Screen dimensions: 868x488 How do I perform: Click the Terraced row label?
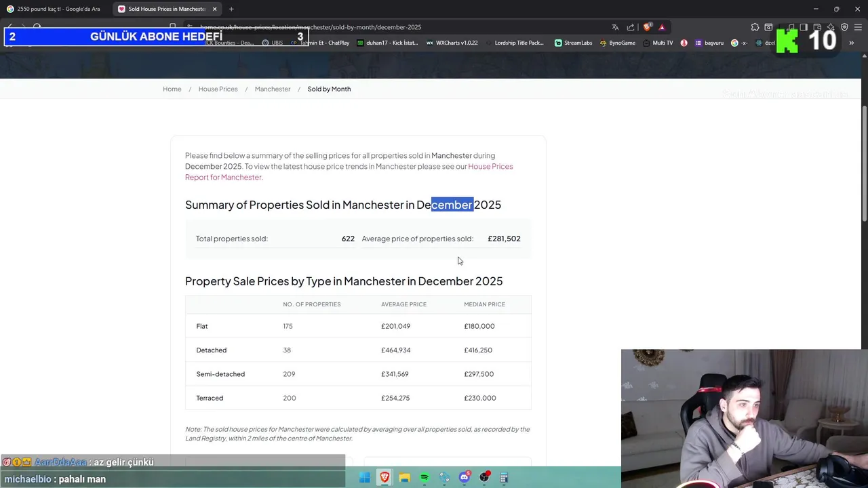[x=210, y=398]
